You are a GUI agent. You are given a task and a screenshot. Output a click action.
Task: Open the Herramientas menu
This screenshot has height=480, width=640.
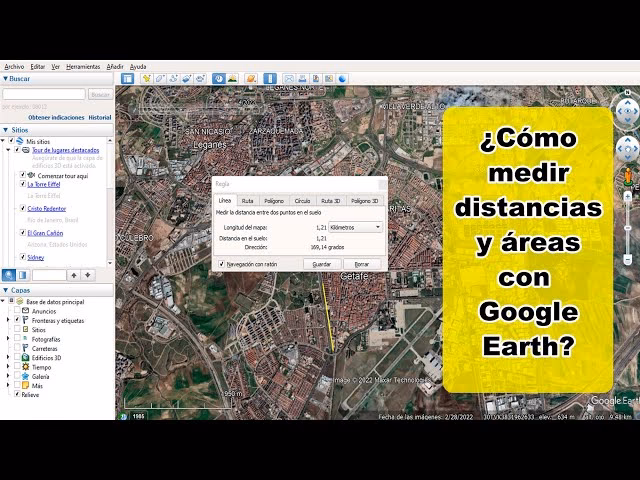[83, 67]
